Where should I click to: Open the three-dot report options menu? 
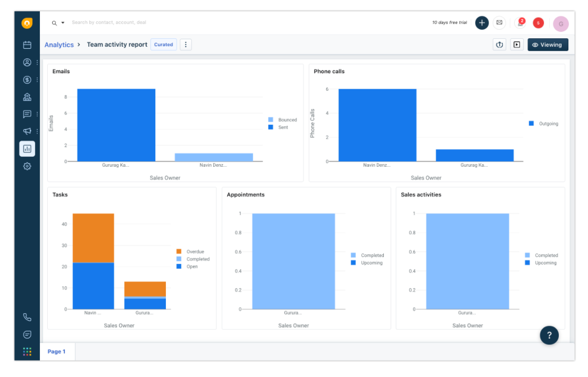coord(186,45)
